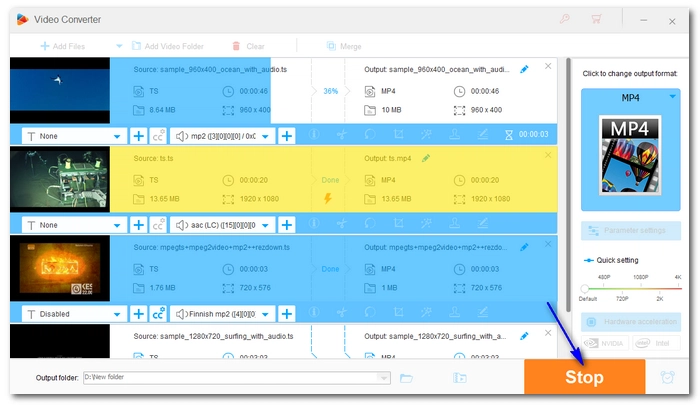Add subtitle to ocean sample file
Image resolution: width=700 pixels, height=405 pixels.
tap(139, 136)
